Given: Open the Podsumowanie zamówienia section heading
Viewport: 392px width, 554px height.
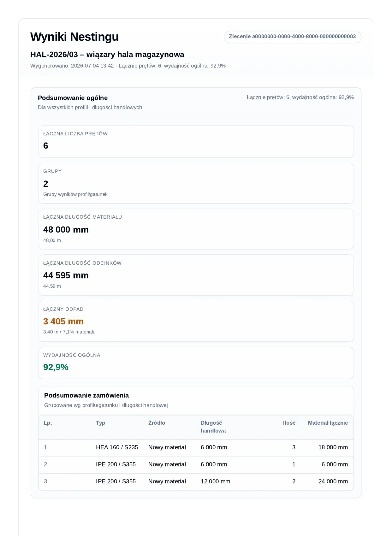Looking at the screenshot, I should (x=86, y=395).
